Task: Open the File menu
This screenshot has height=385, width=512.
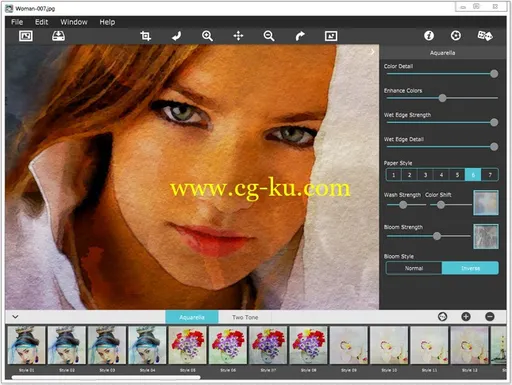Action: [x=17, y=22]
